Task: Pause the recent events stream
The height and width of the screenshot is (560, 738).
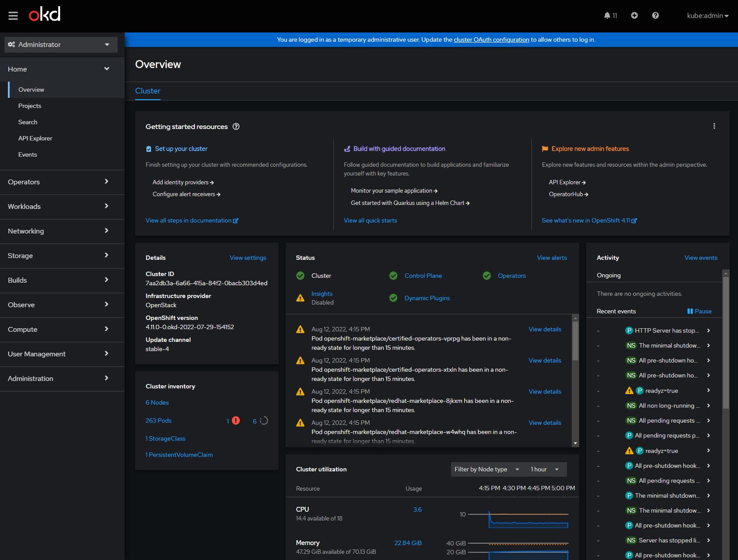Action: pos(699,311)
